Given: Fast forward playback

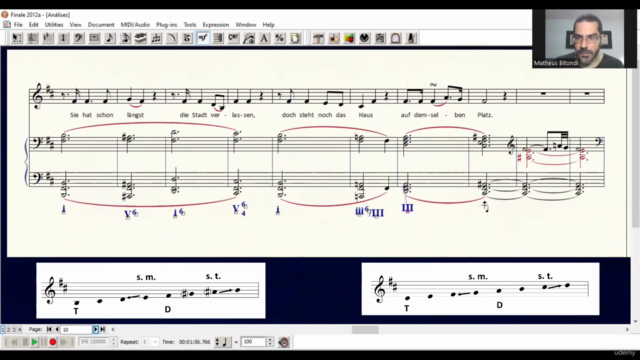Looking at the screenshot, I should [63, 342].
